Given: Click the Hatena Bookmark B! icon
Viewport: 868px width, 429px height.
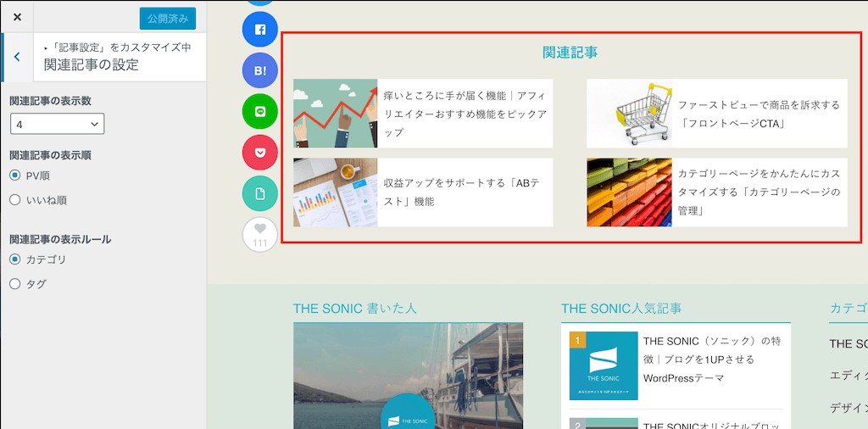Looking at the screenshot, I should tap(259, 70).
